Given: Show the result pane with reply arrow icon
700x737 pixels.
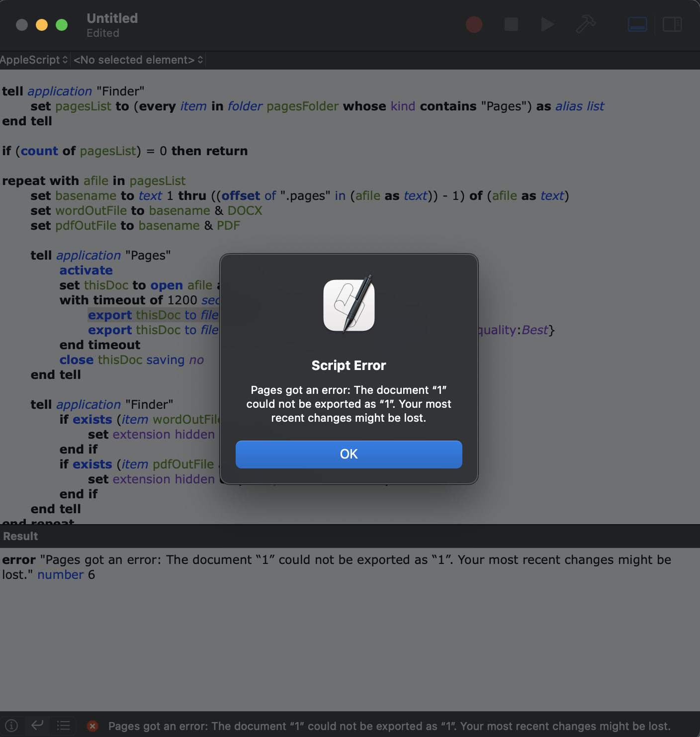Looking at the screenshot, I should pyautogui.click(x=37, y=726).
